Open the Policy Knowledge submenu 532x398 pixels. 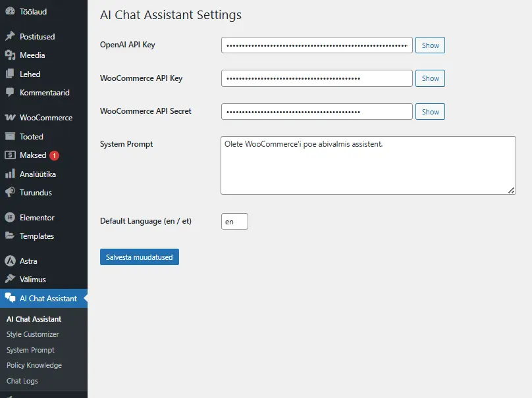pos(34,365)
